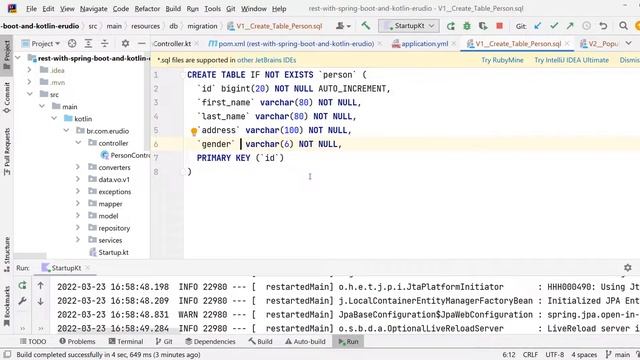This screenshot has width=640, height=360.
Task: Click Try IntelliJ IDEA Ultimate link
Action: tap(571, 60)
